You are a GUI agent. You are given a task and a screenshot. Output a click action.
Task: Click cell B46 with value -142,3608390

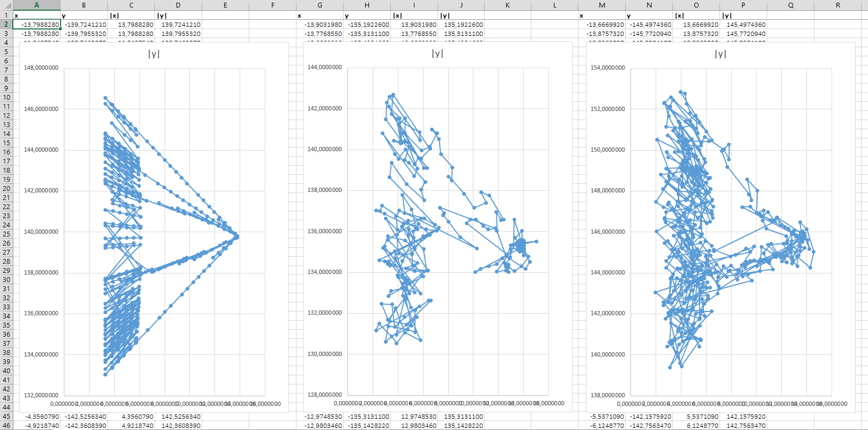84,425
